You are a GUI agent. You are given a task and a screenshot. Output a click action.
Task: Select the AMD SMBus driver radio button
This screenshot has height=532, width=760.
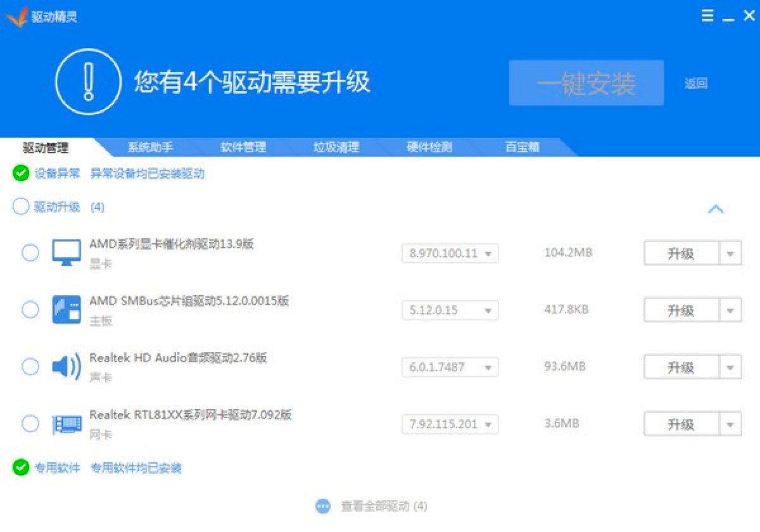29,309
